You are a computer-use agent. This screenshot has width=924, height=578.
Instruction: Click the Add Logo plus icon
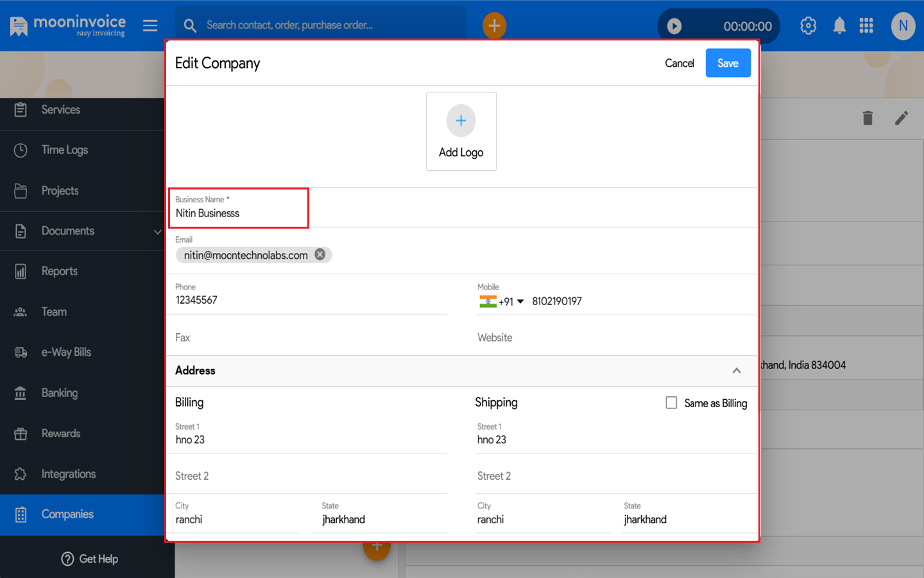tap(461, 121)
